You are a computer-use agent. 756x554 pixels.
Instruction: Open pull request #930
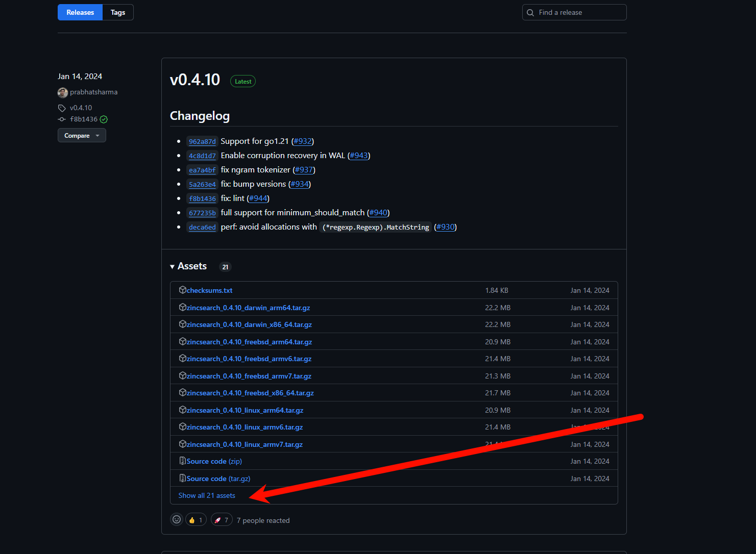click(x=446, y=227)
